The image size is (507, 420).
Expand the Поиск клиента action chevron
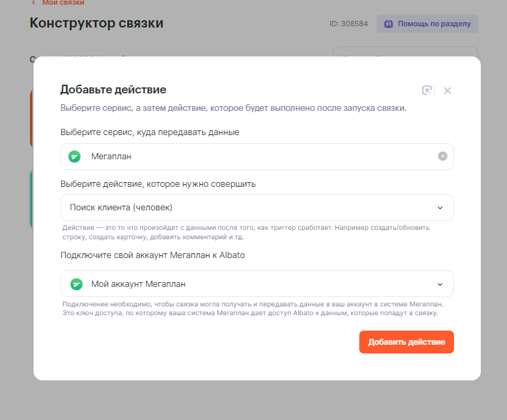tap(440, 208)
